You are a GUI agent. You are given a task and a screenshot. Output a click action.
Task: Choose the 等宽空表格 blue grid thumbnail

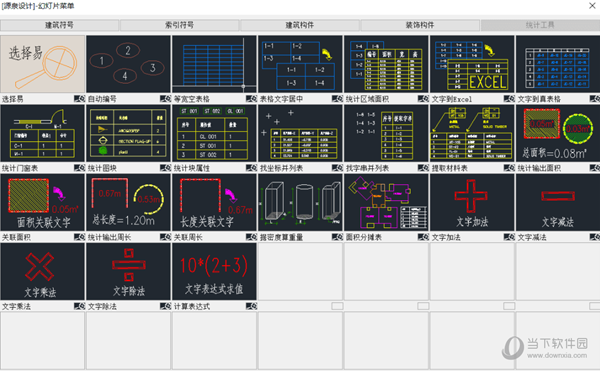(x=214, y=64)
